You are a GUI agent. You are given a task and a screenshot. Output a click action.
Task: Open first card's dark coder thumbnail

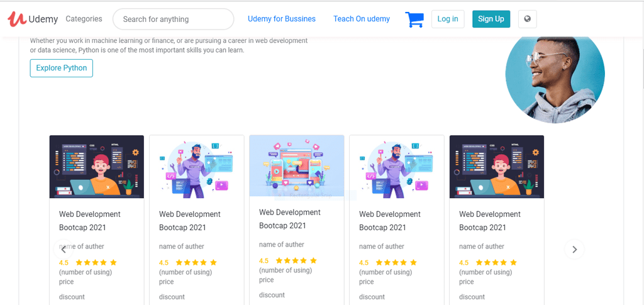[x=96, y=167]
